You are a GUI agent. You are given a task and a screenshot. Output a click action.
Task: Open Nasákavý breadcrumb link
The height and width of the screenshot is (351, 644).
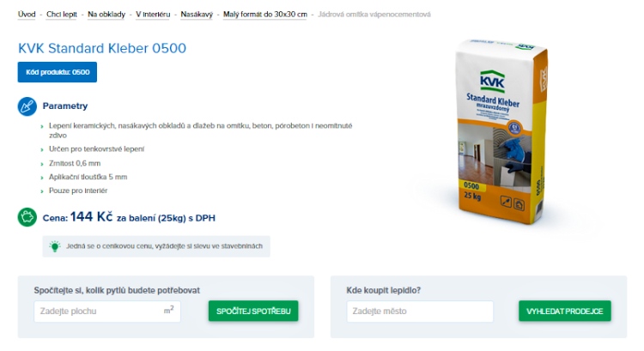pyautogui.click(x=197, y=15)
